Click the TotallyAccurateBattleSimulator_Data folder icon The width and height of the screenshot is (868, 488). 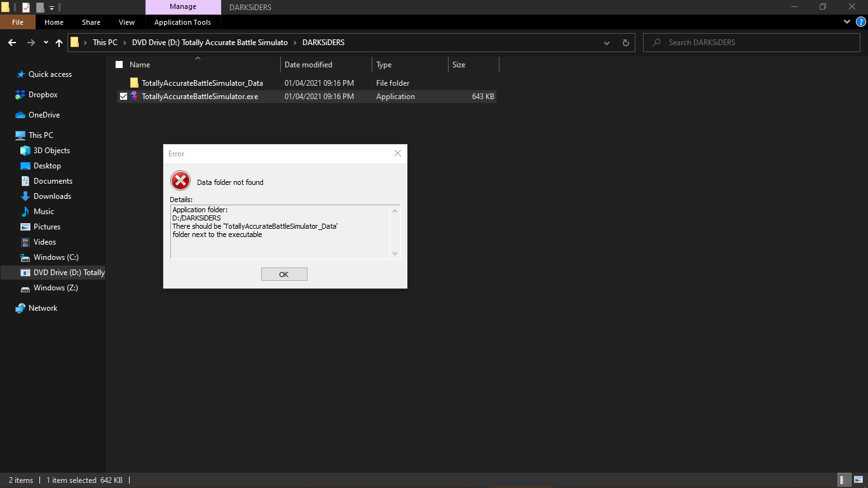pos(134,83)
